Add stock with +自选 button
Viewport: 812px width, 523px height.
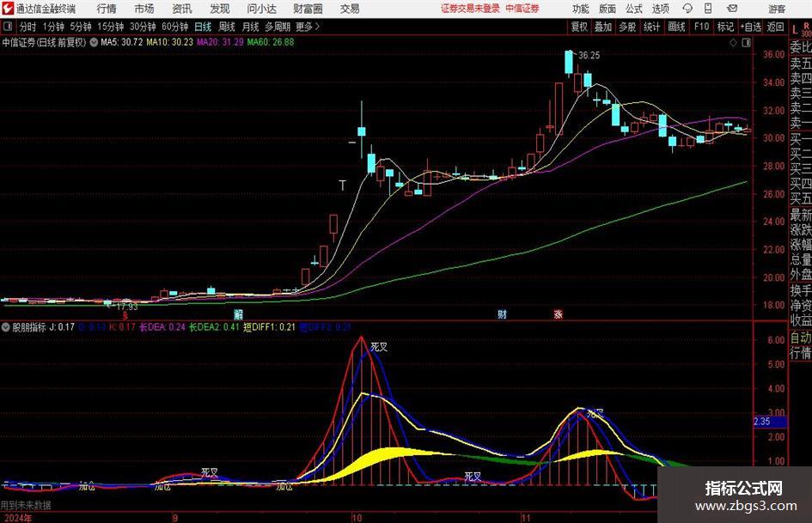(750, 27)
